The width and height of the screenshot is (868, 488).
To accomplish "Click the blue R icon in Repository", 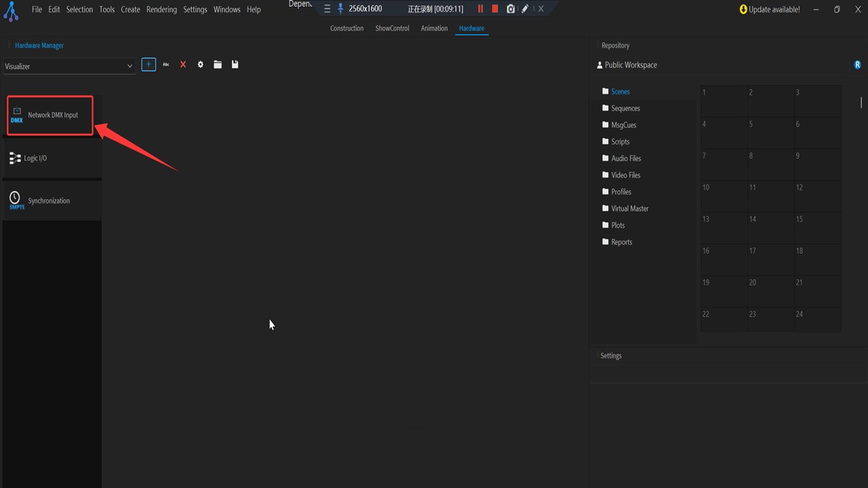I will coord(857,65).
